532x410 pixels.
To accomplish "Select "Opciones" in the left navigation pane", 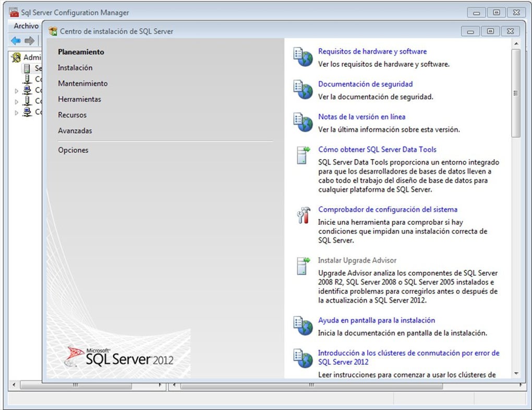I will pos(72,150).
